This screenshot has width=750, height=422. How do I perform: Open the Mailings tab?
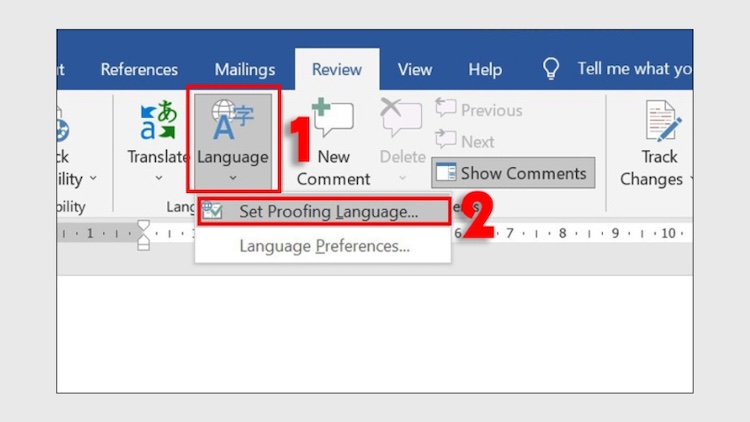pyautogui.click(x=245, y=70)
